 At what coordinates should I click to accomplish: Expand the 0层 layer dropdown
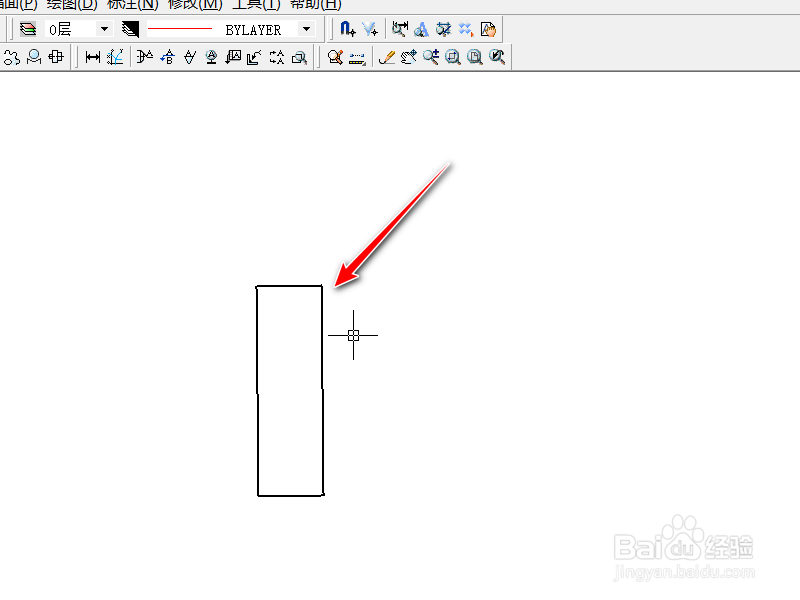[104, 29]
